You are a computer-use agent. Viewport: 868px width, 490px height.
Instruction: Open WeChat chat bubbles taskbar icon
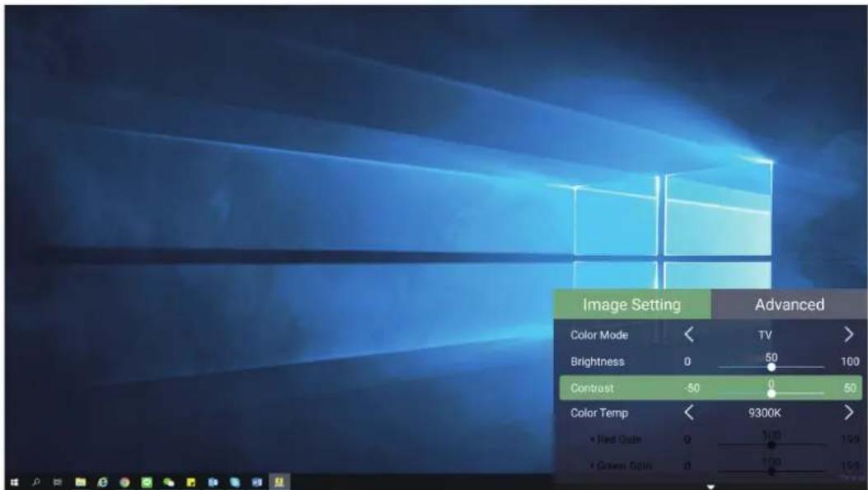(x=169, y=483)
